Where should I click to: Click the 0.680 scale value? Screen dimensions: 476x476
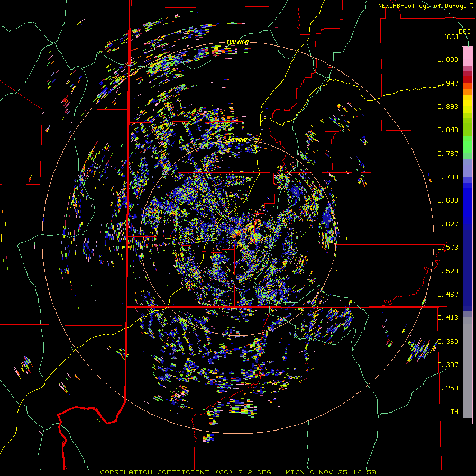[x=448, y=200]
